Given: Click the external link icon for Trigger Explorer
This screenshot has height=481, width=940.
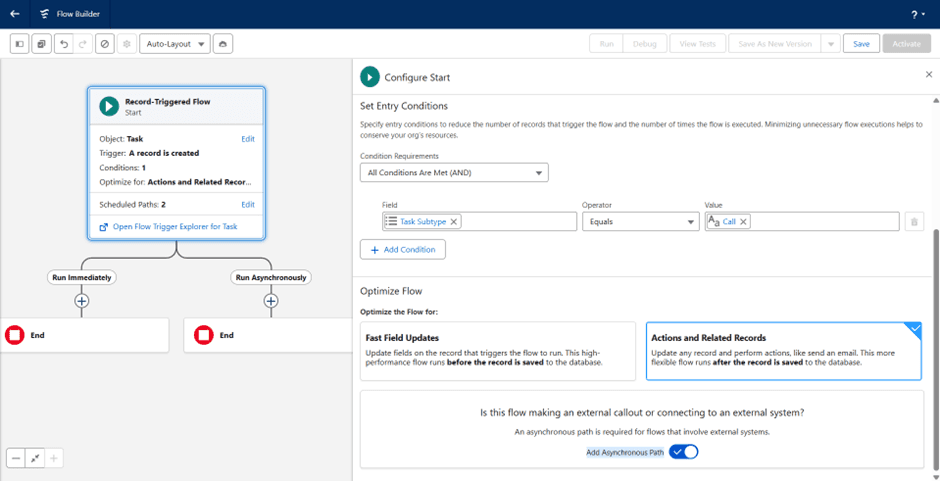Looking at the screenshot, I should coord(104,227).
